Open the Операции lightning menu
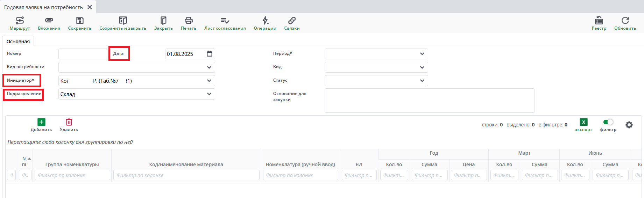Image resolution: width=644 pixels, height=198 pixels. coord(265,23)
